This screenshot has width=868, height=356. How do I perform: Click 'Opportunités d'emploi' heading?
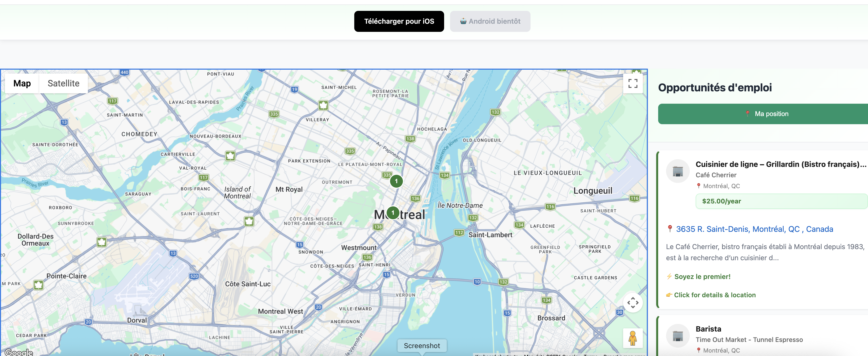pos(715,88)
